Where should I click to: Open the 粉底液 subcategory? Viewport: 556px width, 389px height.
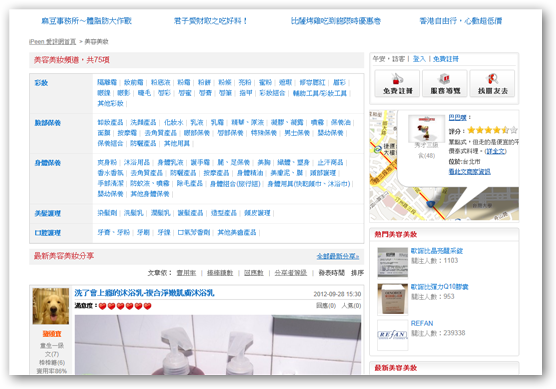[x=161, y=82]
